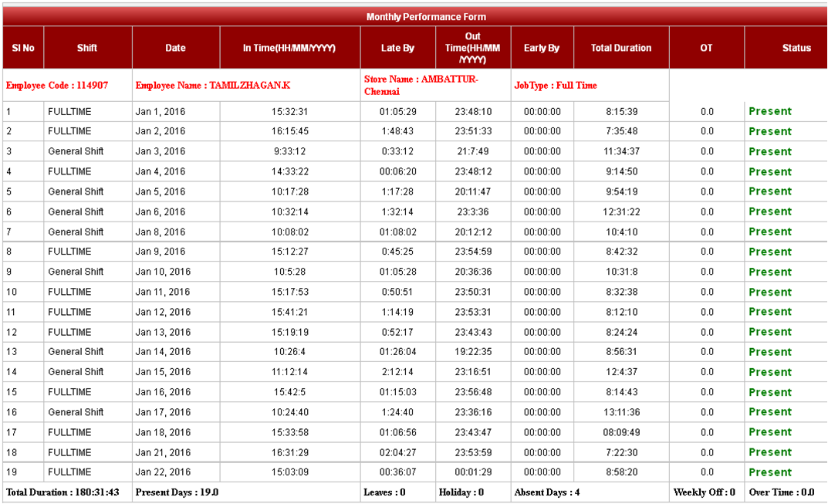This screenshot has height=504, width=828.
Task: Click total duration 12:31:22 cell
Action: pyautogui.click(x=620, y=211)
